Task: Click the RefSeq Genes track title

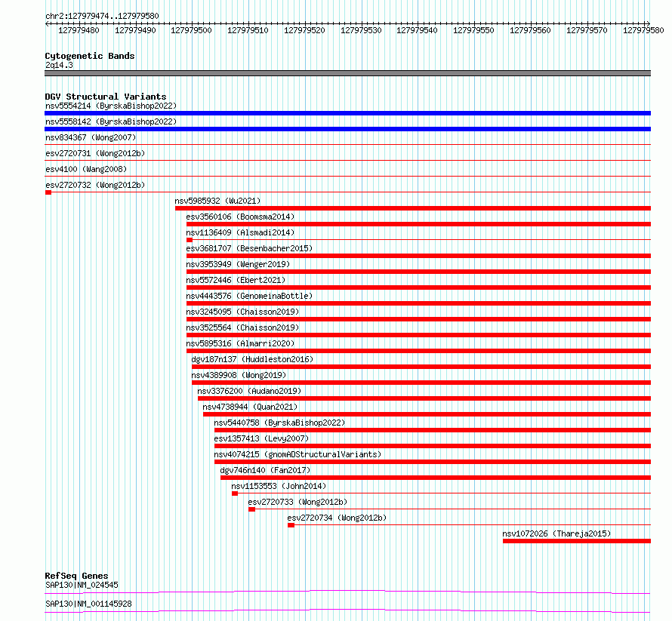Action: click(x=76, y=576)
